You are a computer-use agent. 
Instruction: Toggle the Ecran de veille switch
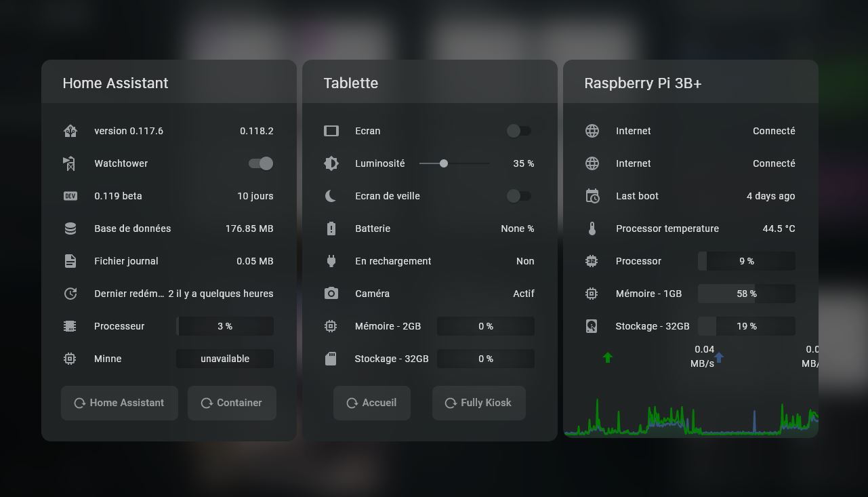pos(519,196)
